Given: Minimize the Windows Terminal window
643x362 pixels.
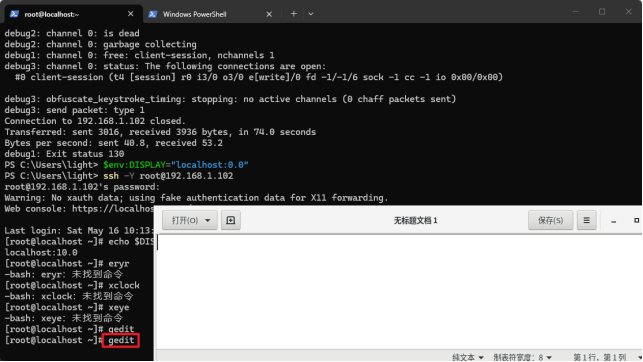Looking at the screenshot, I should (576, 12).
